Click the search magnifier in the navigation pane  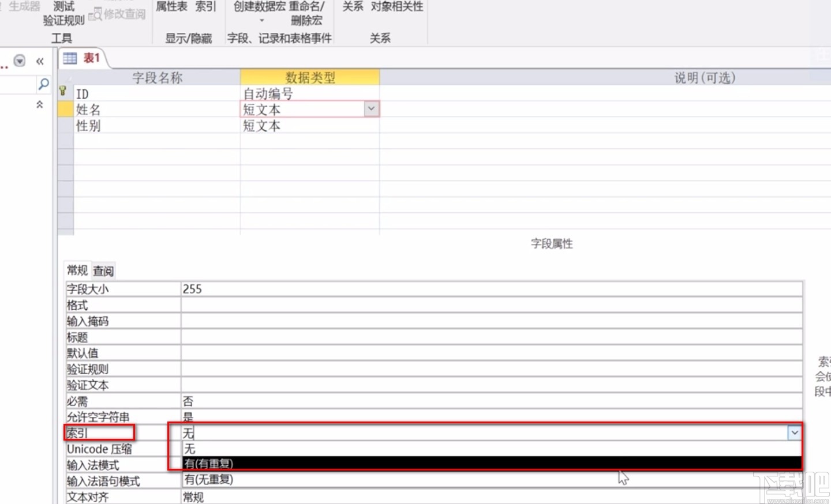[43, 84]
